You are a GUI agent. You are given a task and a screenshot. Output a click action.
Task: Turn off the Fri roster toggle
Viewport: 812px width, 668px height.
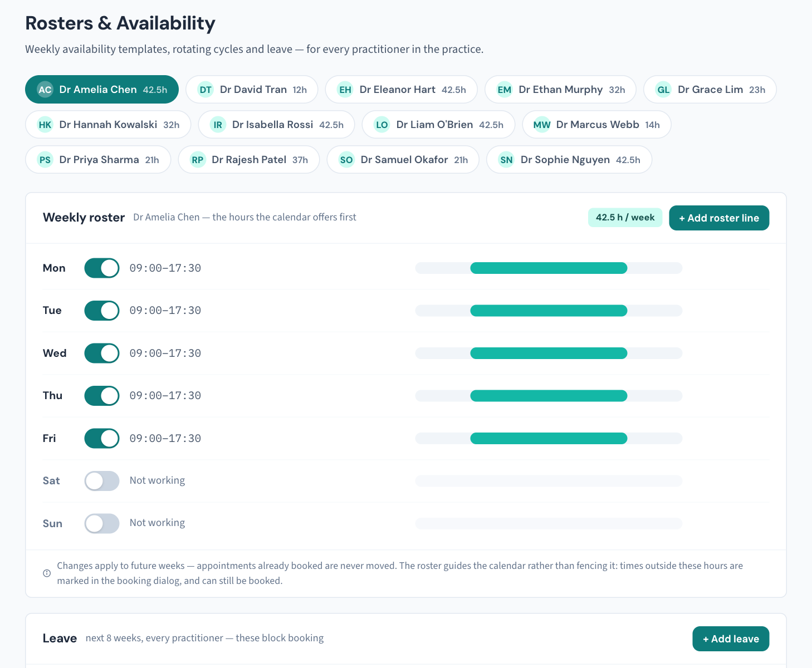[x=102, y=439]
